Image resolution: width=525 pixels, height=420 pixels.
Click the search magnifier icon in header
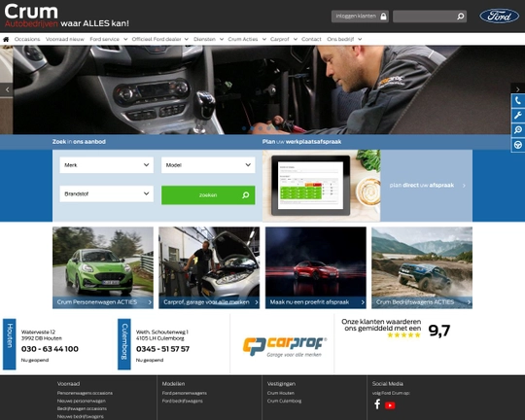(x=461, y=17)
